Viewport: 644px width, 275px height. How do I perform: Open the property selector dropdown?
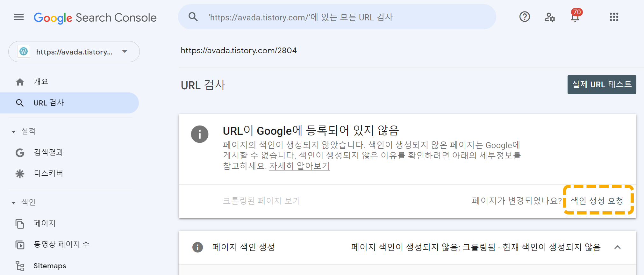74,52
